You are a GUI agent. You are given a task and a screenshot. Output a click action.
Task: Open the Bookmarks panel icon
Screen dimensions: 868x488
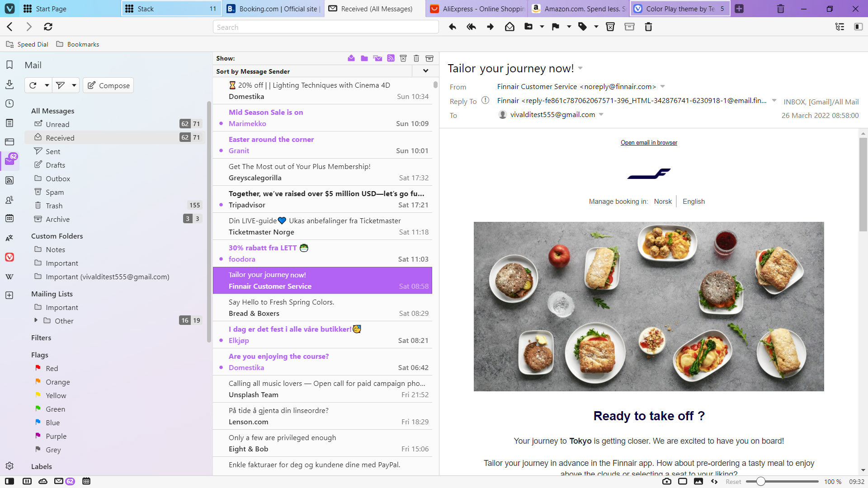point(9,65)
